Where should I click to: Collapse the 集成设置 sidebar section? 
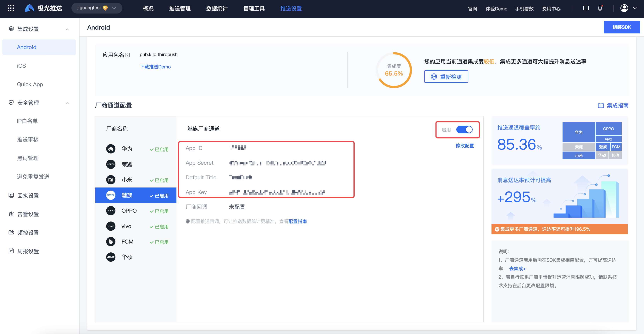[67, 29]
